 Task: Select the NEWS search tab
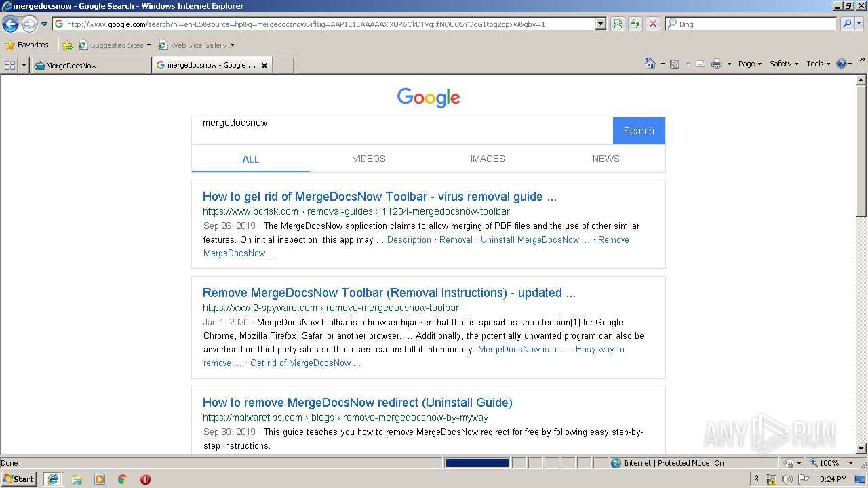606,159
